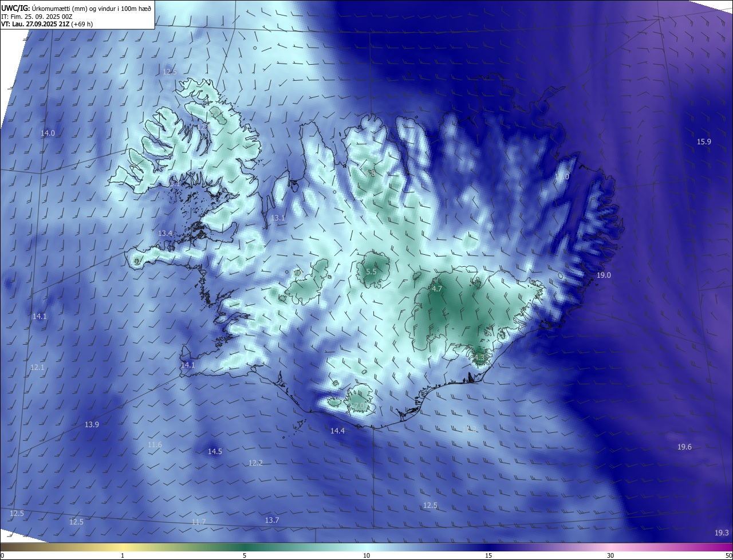Click the colour scale tick label 30
This screenshot has height=560, width=733.
click(610, 555)
